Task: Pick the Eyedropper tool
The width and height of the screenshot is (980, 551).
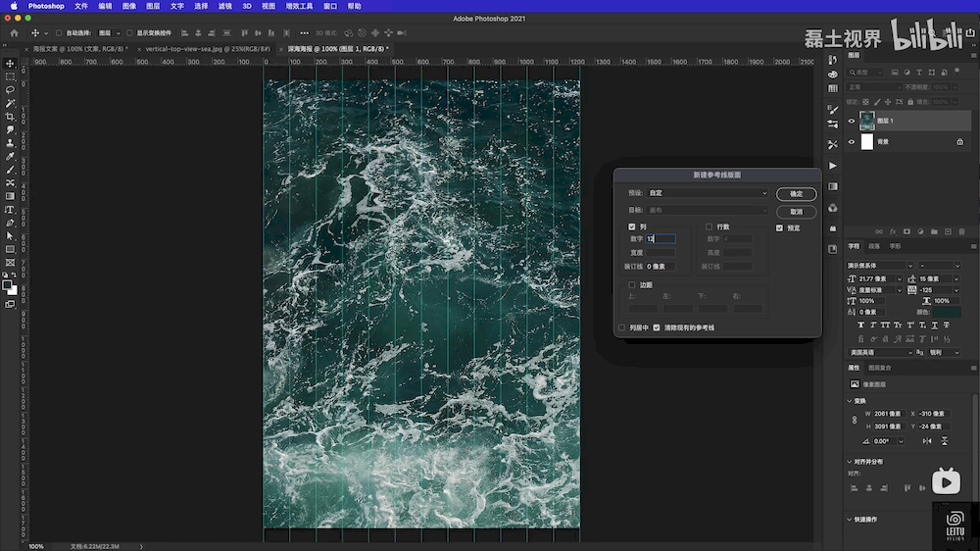Action: [x=10, y=156]
